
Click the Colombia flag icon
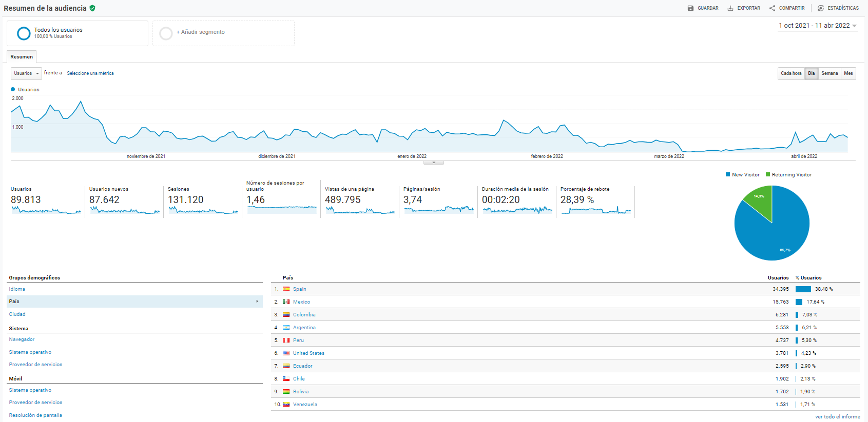pyautogui.click(x=286, y=315)
